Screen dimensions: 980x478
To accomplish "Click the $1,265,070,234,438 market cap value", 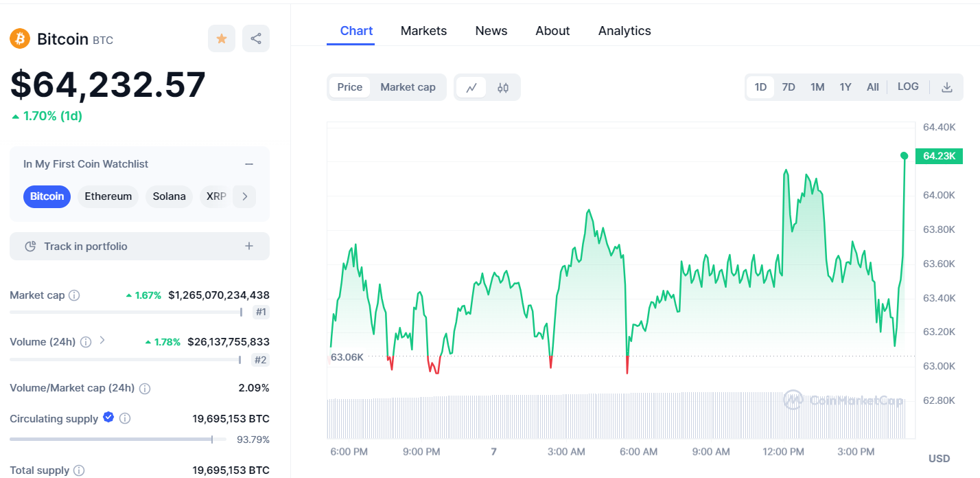I will (219, 295).
